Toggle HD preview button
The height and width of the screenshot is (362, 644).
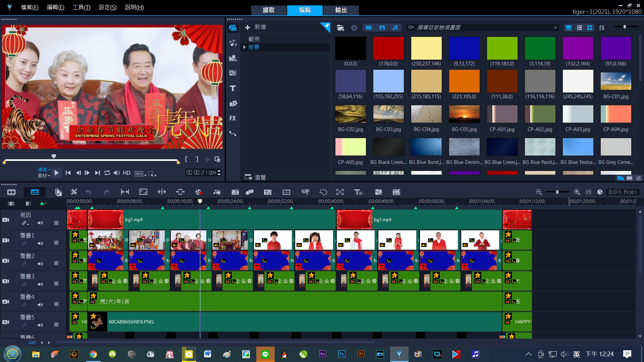pos(126,173)
